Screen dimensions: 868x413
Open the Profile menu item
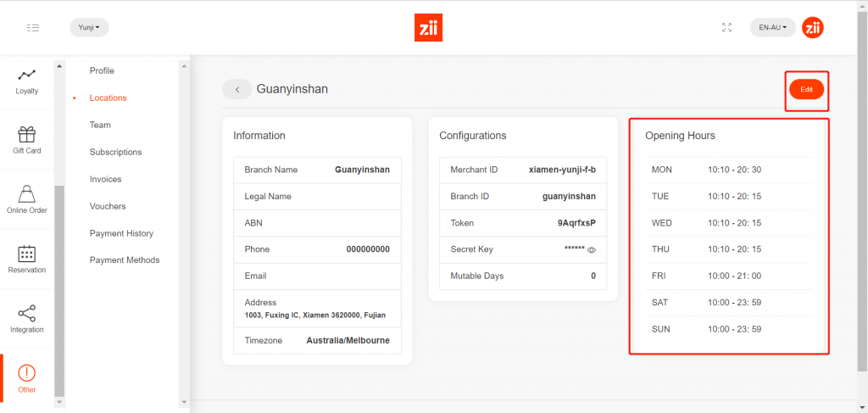[x=102, y=70]
